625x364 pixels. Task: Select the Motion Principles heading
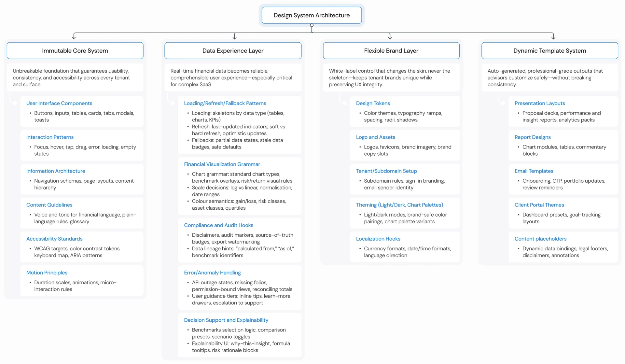47,273
